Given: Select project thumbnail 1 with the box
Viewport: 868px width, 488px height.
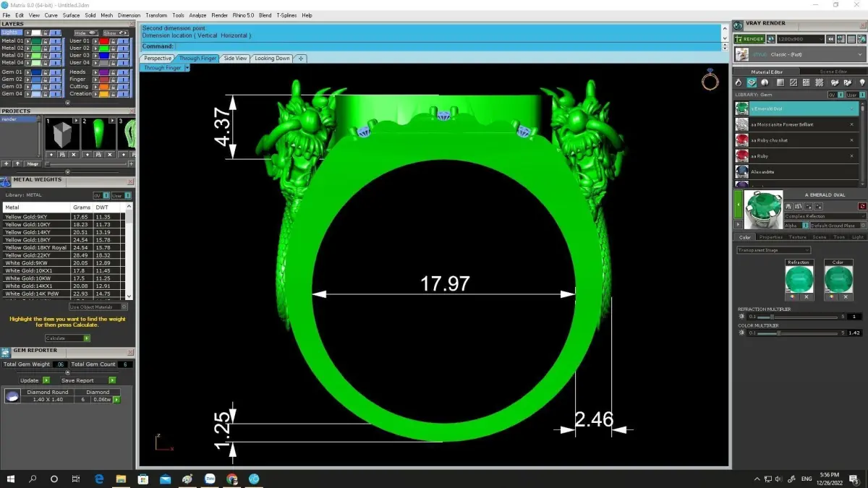Looking at the screenshot, I should pos(61,134).
